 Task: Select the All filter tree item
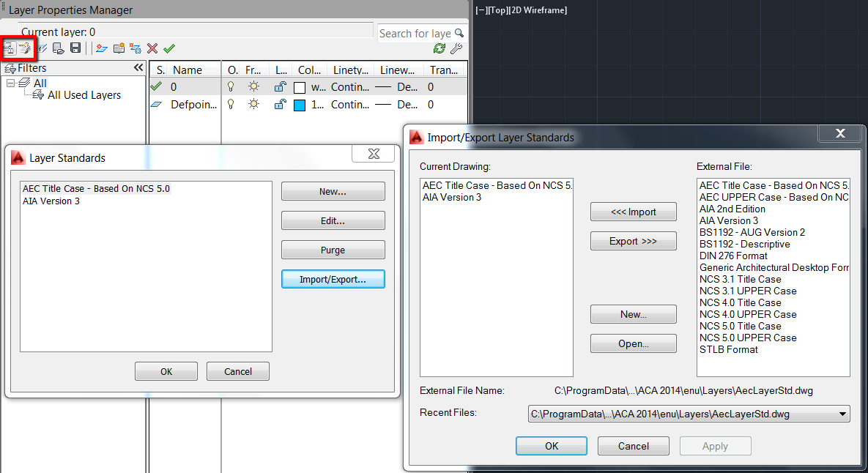[x=40, y=83]
